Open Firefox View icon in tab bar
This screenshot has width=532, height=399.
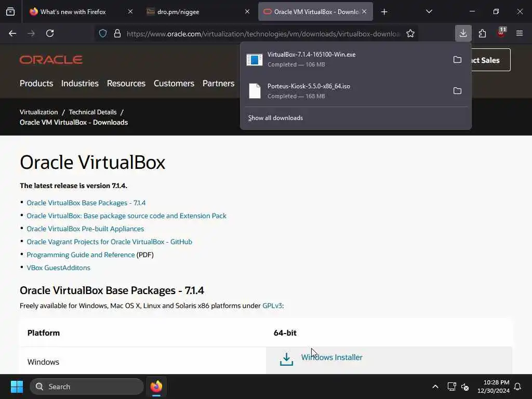click(10, 12)
